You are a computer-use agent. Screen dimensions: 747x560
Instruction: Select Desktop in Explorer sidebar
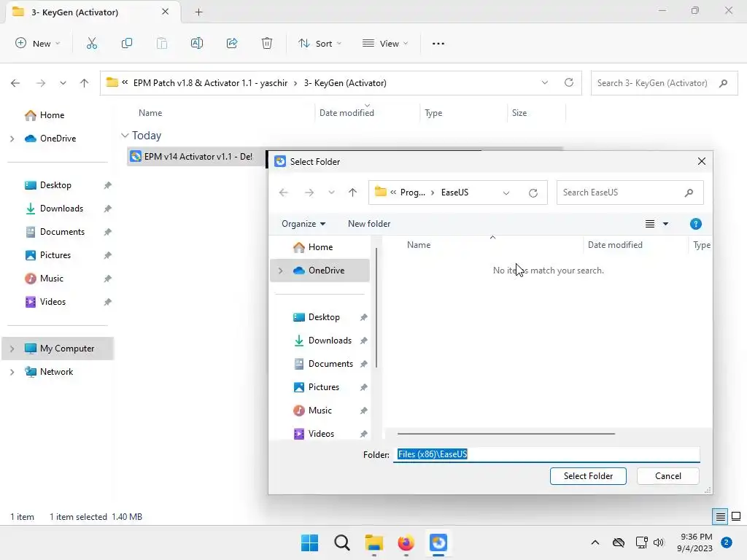(x=55, y=185)
